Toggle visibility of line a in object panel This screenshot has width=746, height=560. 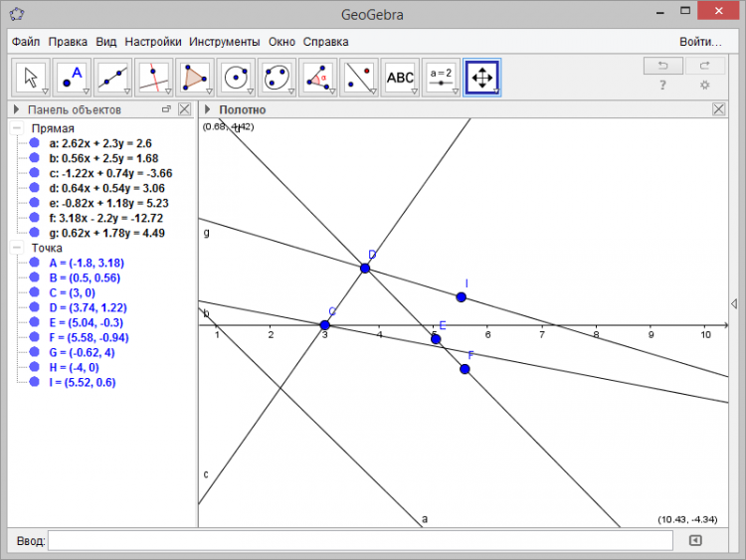tap(35, 143)
